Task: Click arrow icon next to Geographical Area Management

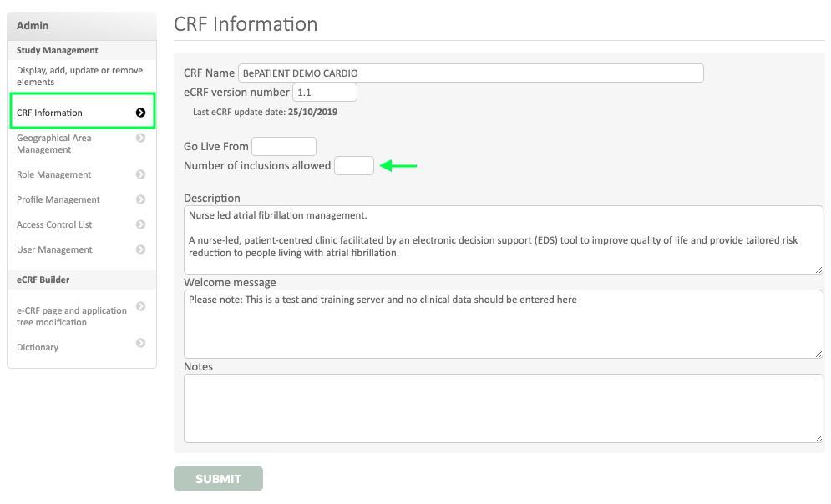Action: click(x=140, y=138)
